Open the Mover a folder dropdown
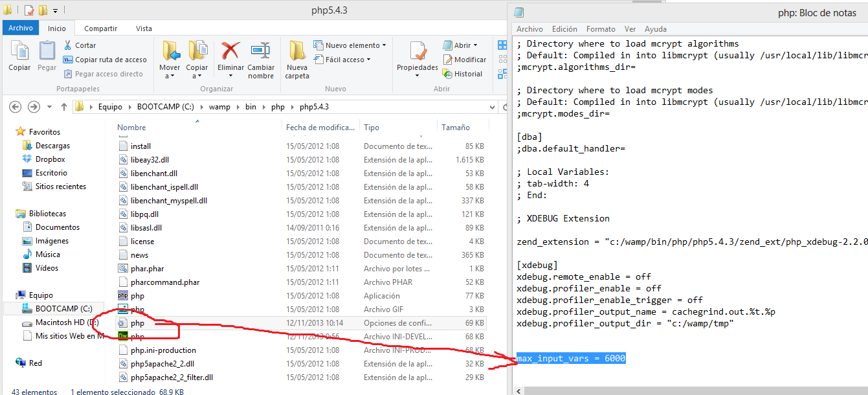Viewport: 868px width, 395px height. pos(170,60)
